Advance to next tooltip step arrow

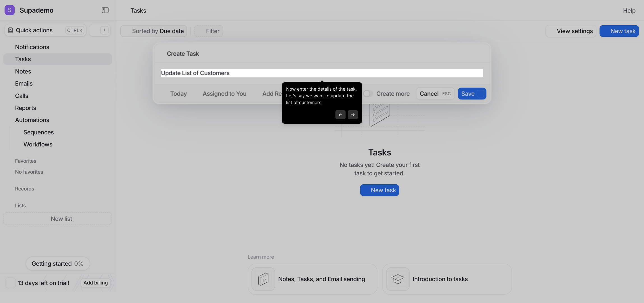[x=353, y=115]
